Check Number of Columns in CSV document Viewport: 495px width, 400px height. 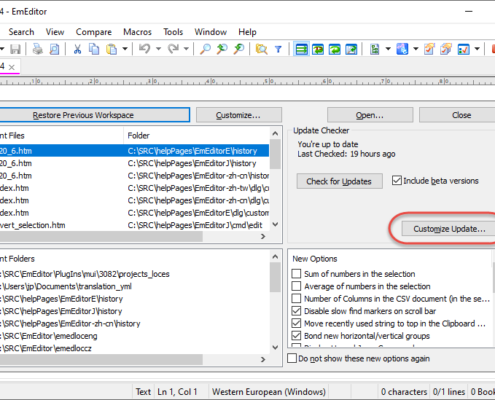click(x=296, y=298)
